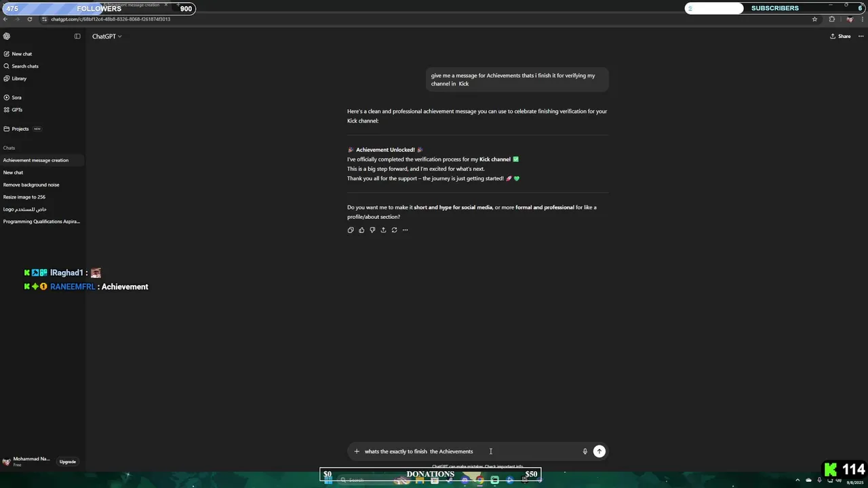Regenerate the response with the retry icon
Viewport: 868px width, 488px height.
394,230
